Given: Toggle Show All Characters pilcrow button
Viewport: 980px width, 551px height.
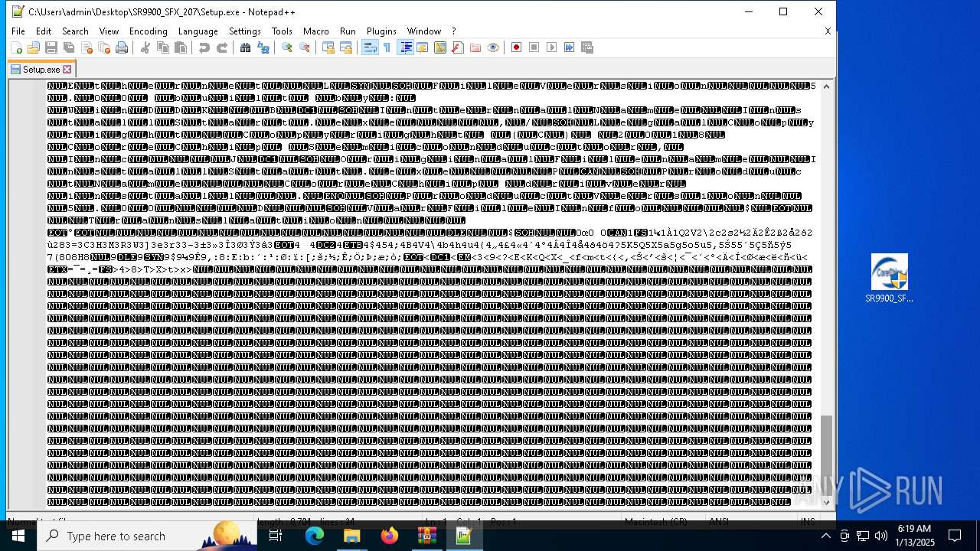Looking at the screenshot, I should 387,47.
